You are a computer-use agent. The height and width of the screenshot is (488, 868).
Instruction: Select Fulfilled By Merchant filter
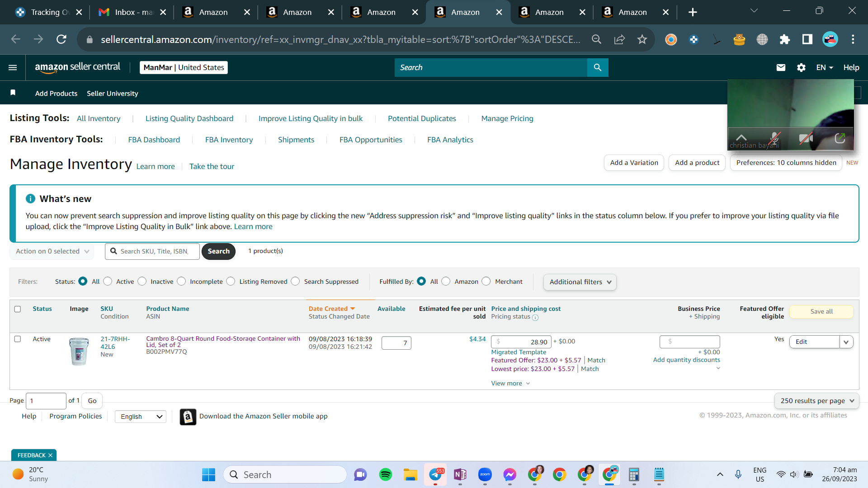(486, 281)
